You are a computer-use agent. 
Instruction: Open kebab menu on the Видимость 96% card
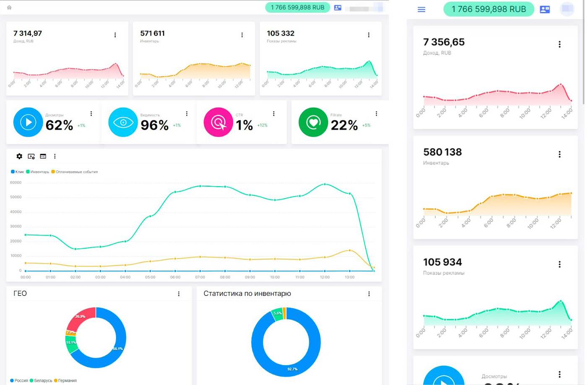(x=187, y=114)
